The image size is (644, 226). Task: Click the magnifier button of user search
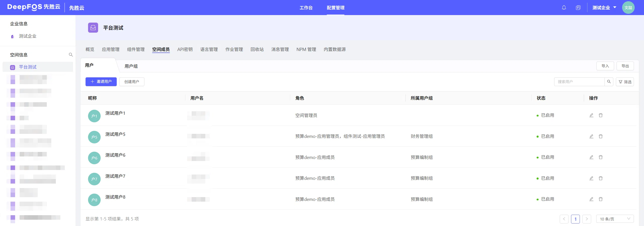(x=609, y=82)
